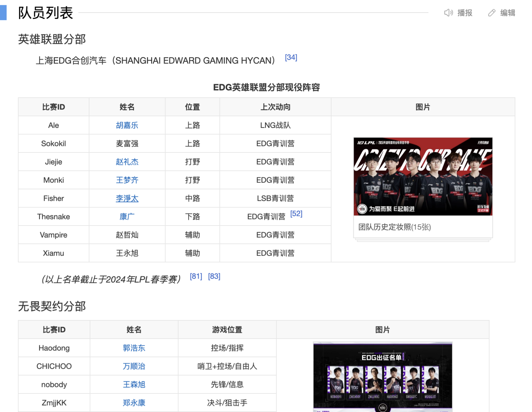532x412 pixels.
Task: Click the 团队历史定妆照(15张) caption
Action: (x=394, y=227)
